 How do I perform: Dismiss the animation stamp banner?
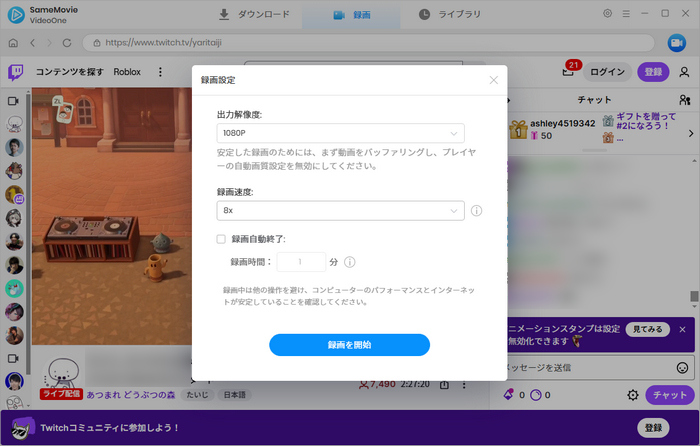coord(682,329)
